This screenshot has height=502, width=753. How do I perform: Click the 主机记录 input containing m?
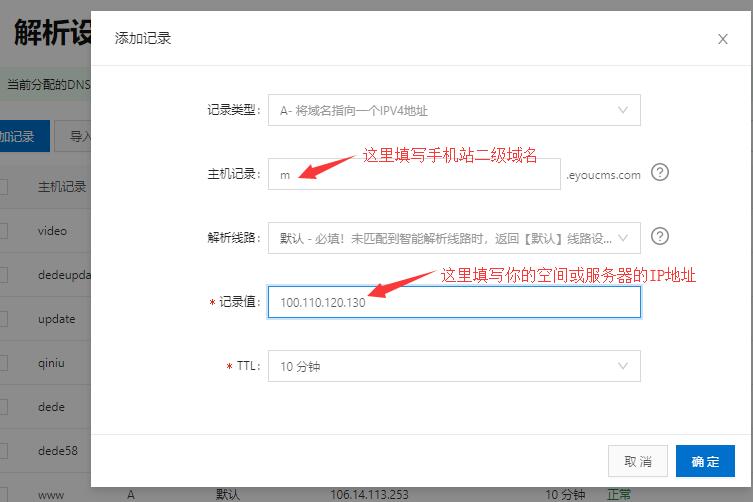pos(414,174)
